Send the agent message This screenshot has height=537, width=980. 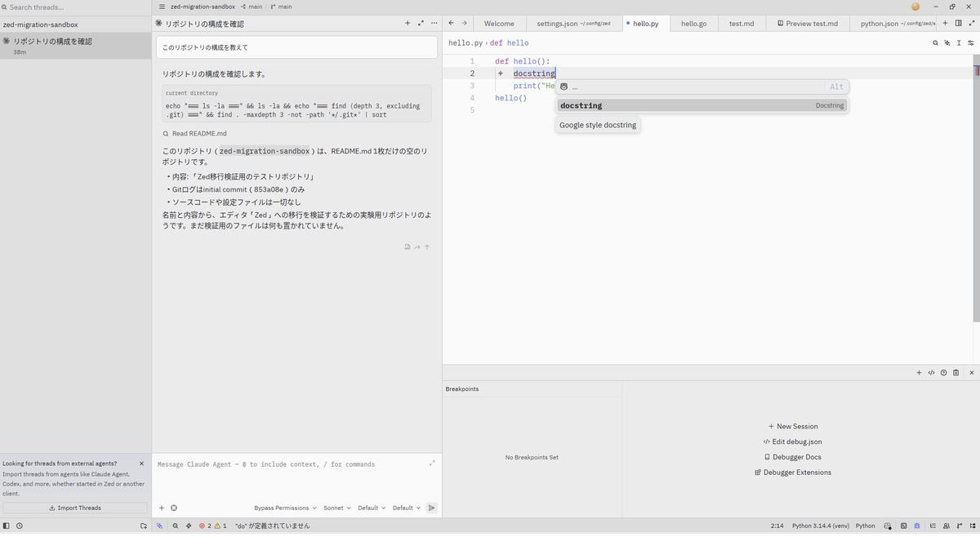point(431,508)
